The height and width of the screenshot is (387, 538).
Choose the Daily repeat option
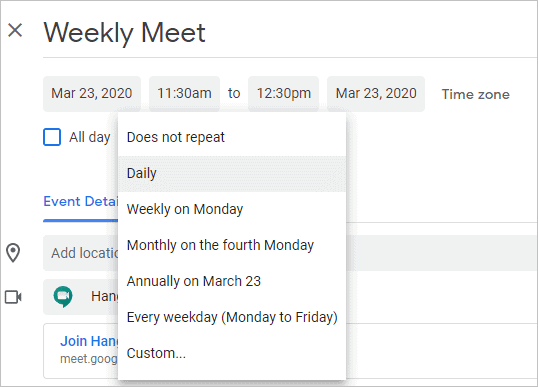click(232, 173)
